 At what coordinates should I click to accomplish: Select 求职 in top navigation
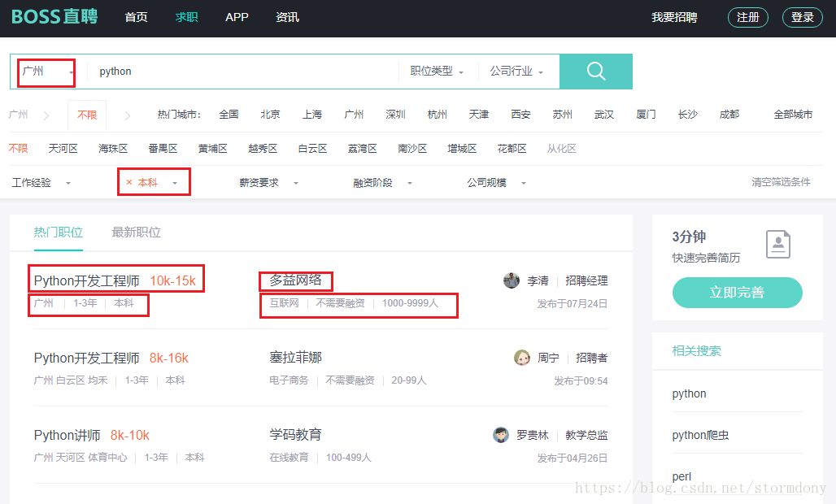pyautogui.click(x=186, y=17)
